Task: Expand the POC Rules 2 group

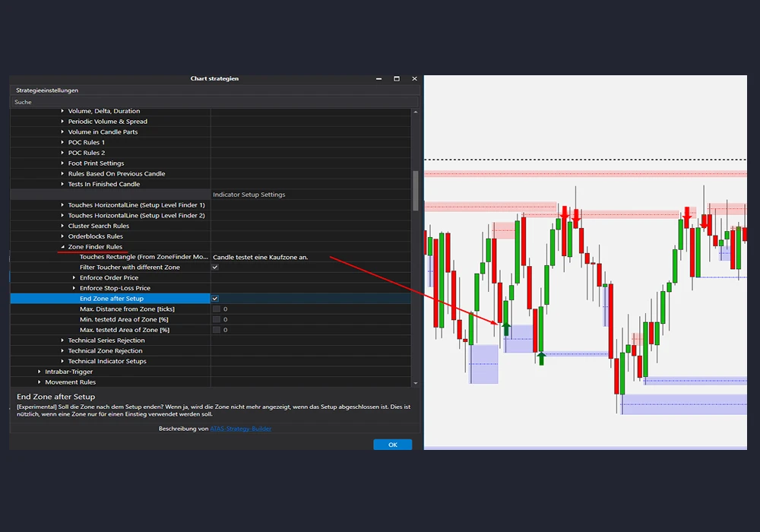Action: coord(62,153)
